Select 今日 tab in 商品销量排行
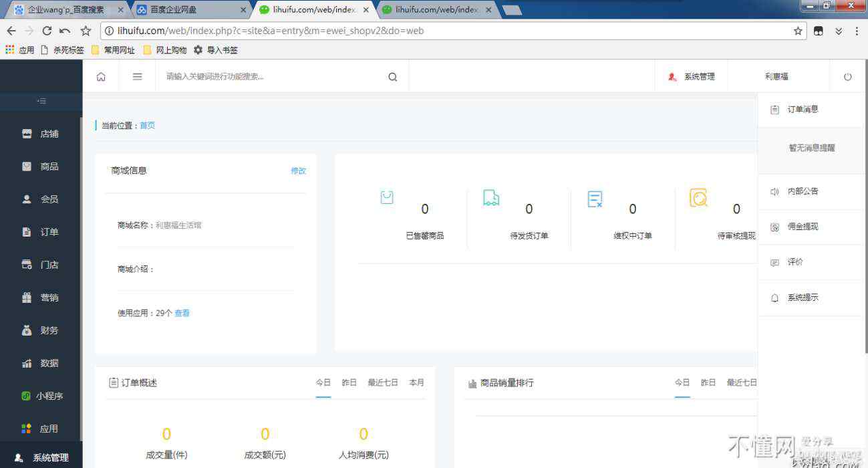Image resolution: width=868 pixels, height=468 pixels. tap(682, 383)
